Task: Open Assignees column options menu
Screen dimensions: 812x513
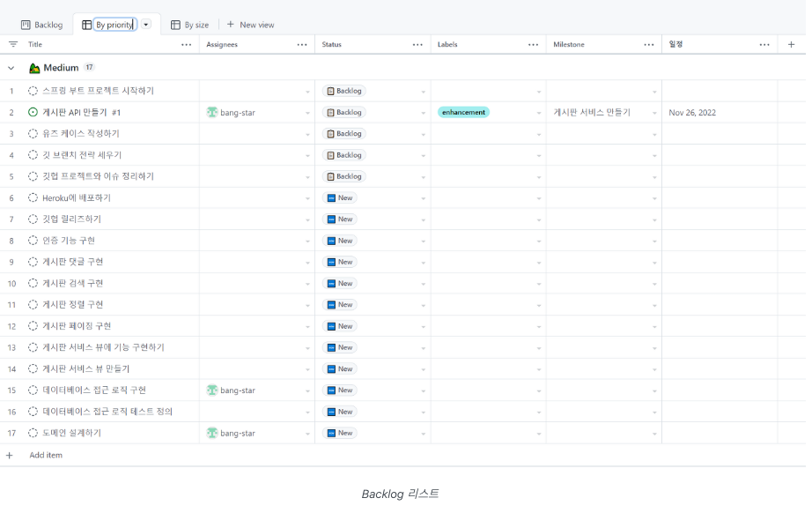Action: 302,45
